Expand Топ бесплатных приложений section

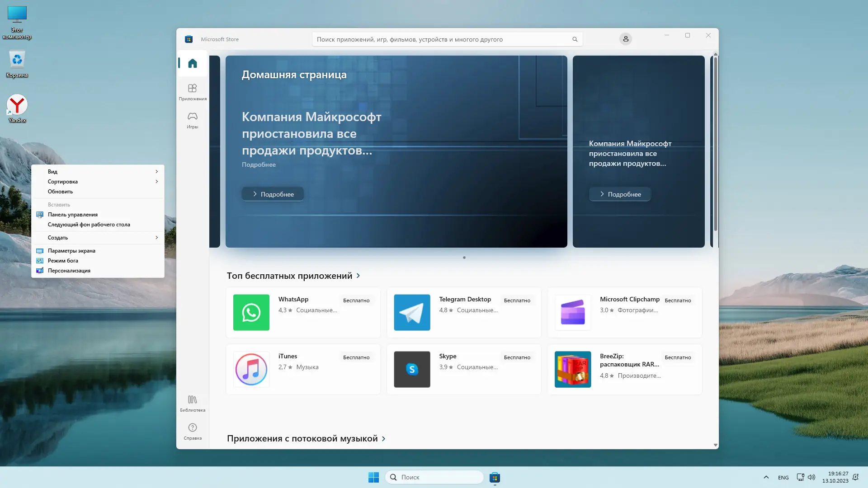click(x=358, y=276)
